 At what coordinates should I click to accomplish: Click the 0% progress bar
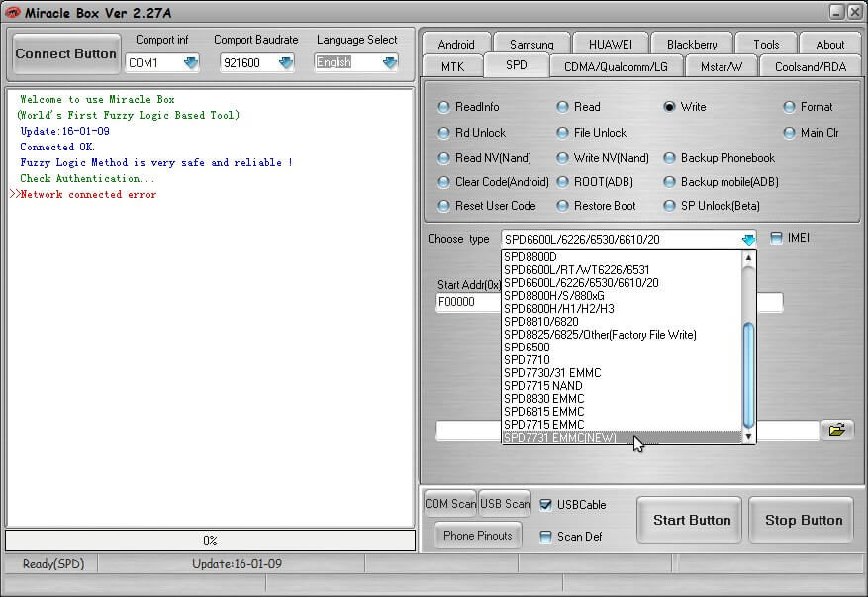tap(211, 540)
